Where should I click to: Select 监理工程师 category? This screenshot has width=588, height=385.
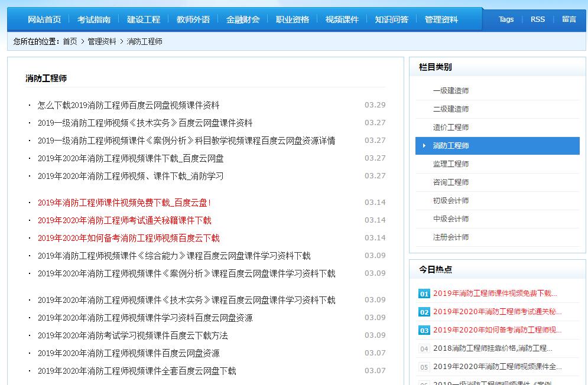[x=451, y=164]
